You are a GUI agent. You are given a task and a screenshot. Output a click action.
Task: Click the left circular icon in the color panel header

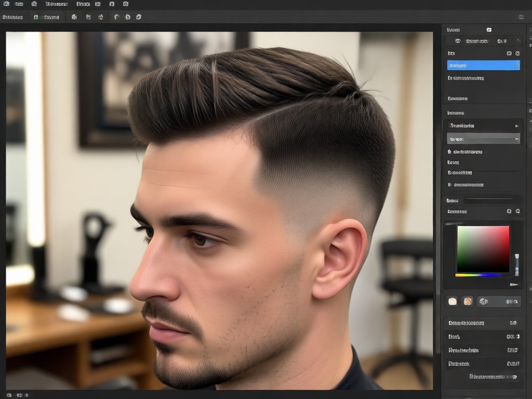pyautogui.click(x=509, y=211)
